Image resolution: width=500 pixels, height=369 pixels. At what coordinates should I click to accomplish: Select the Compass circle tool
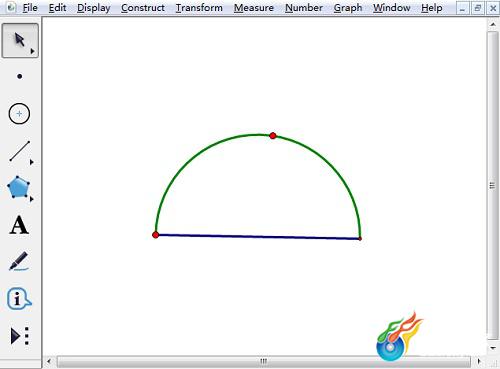(19, 114)
